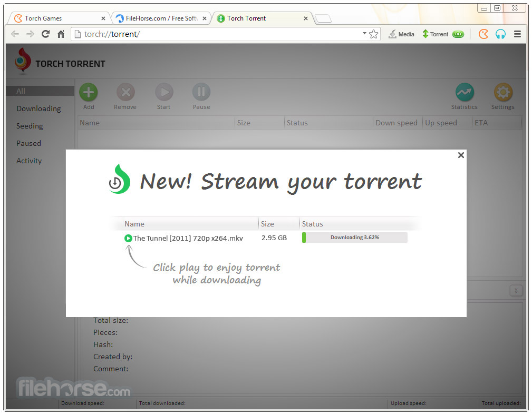Open the browser hamburger menu
The image size is (532, 415).
point(517,34)
